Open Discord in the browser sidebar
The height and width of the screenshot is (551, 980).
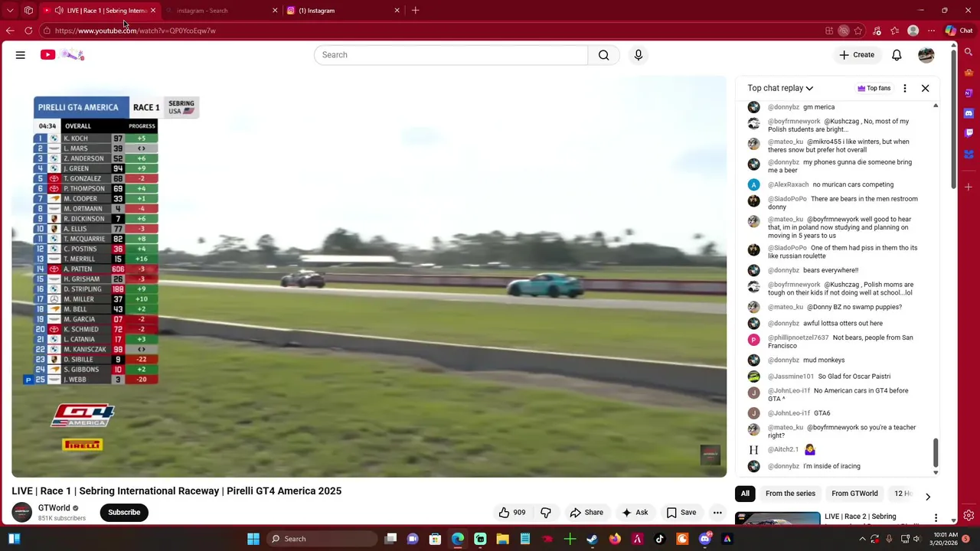(969, 113)
